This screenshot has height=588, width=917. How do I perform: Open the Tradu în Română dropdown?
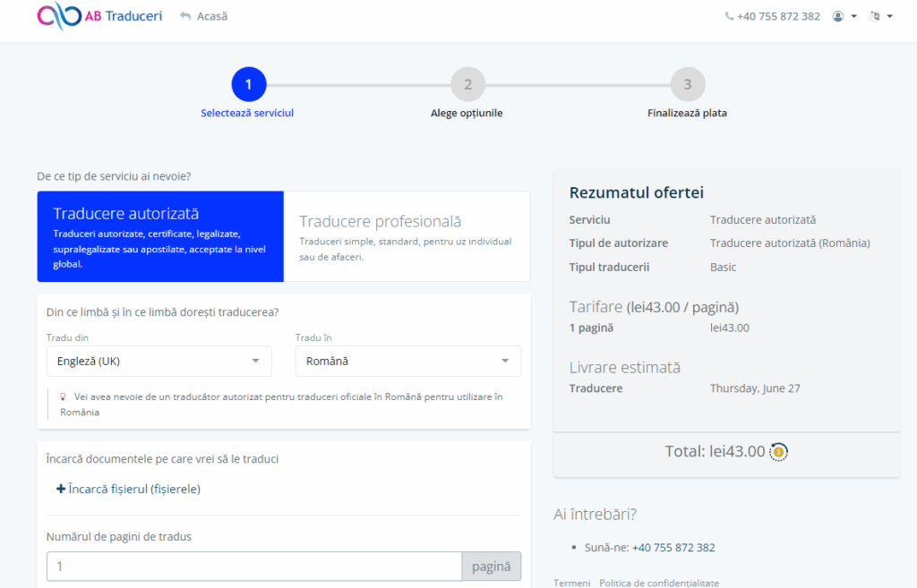tap(407, 361)
